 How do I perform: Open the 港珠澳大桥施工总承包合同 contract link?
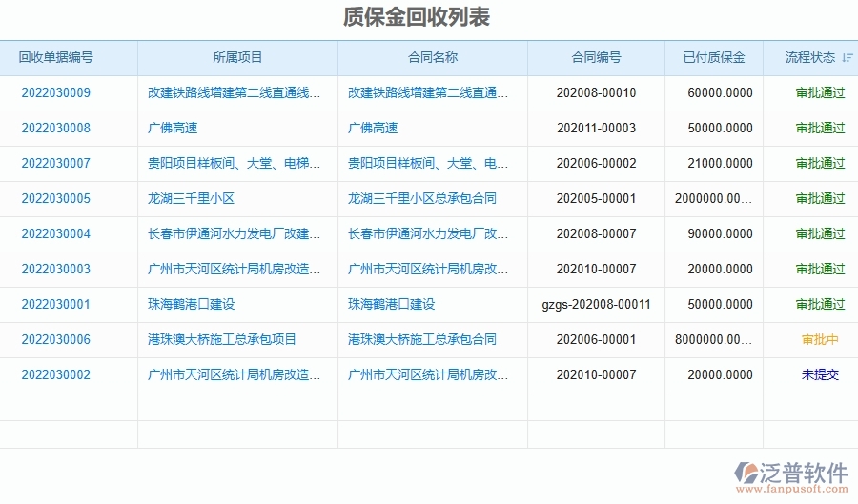422,340
